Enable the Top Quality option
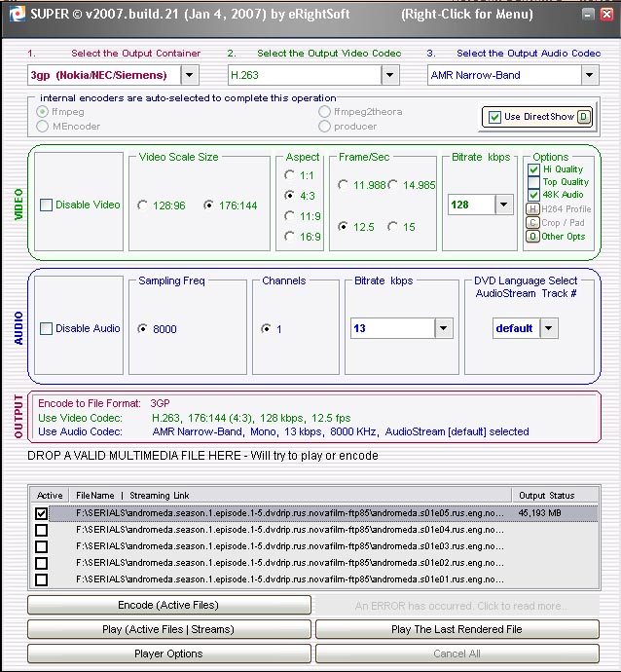Viewport: 621px width, 672px height. (x=533, y=182)
